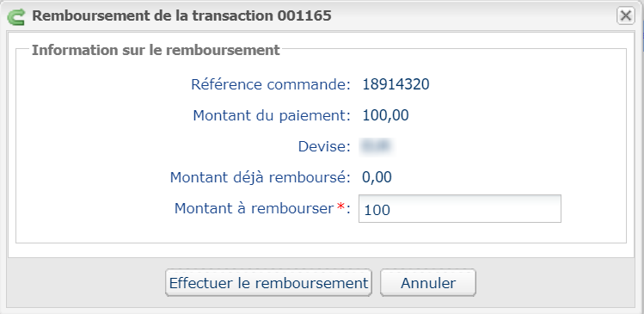Viewport: 644px width, 314px height.
Task: Select the Référence commande label
Action: coord(271,84)
